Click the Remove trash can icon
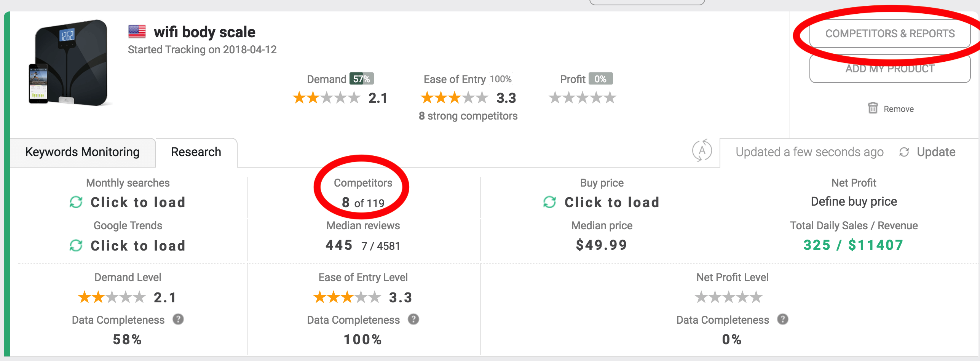980x361 pixels. tap(873, 108)
